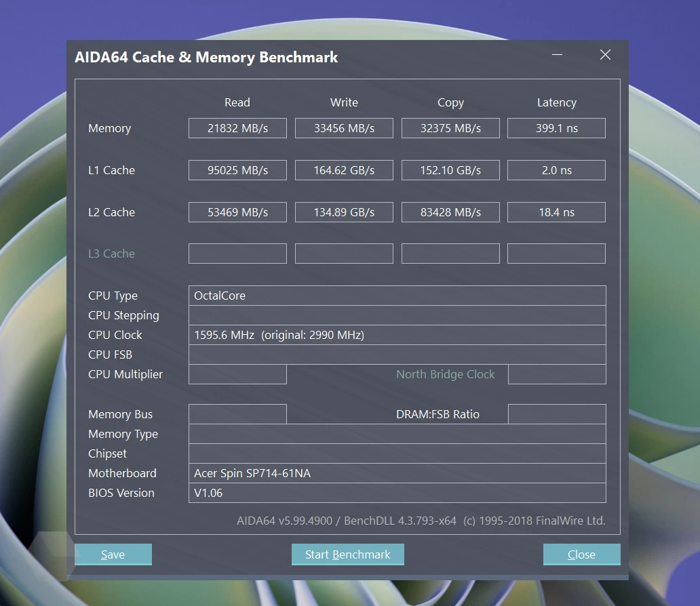Close the window with the X icon
Viewport: 700px width, 606px height.
(x=605, y=55)
